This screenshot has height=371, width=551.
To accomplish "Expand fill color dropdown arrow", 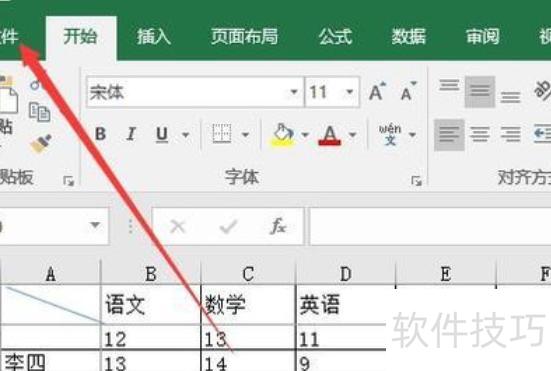I will [305, 134].
